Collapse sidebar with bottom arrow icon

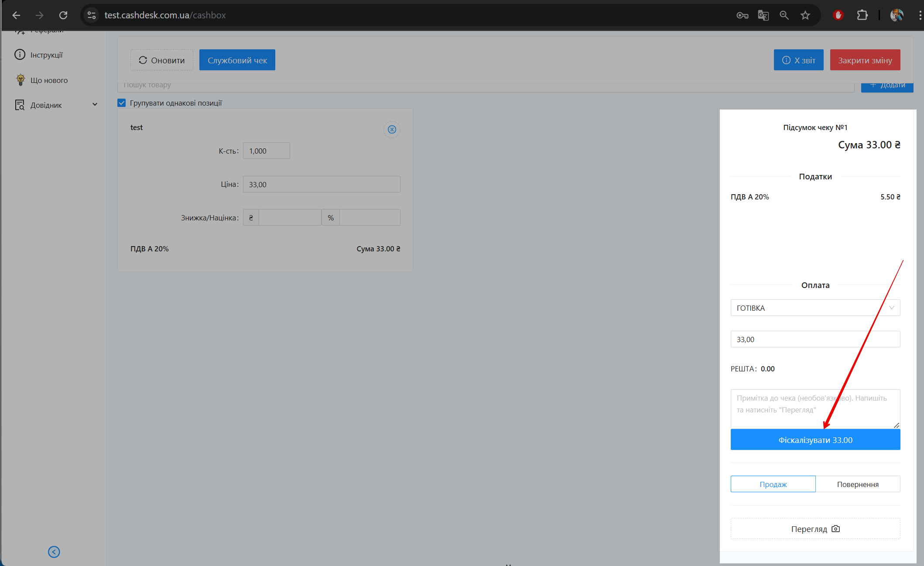(54, 552)
